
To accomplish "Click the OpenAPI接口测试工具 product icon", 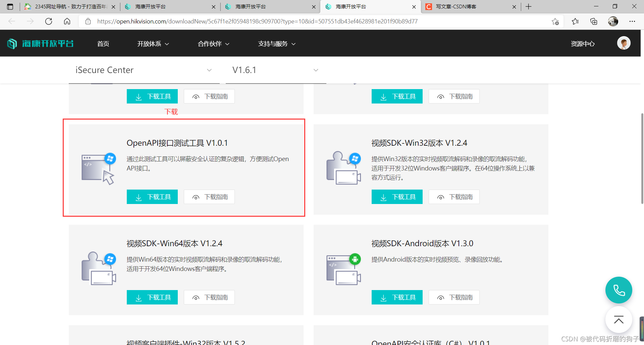I will [99, 168].
